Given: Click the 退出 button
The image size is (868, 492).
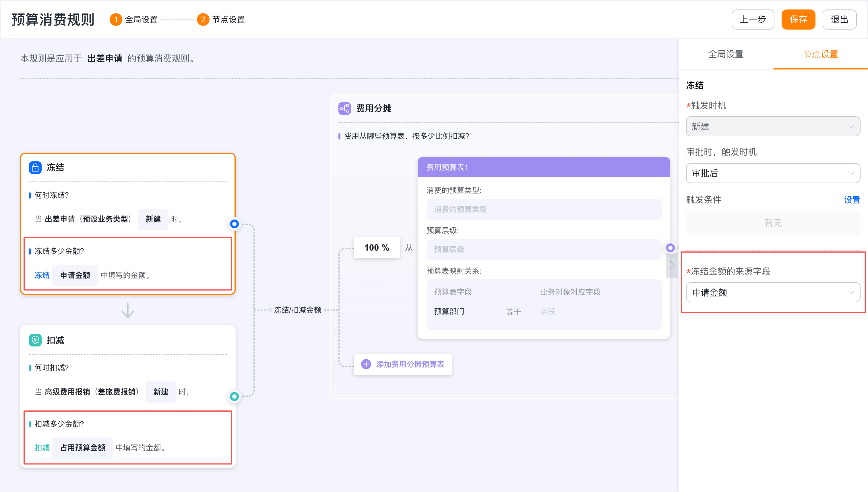Looking at the screenshot, I should pos(839,20).
